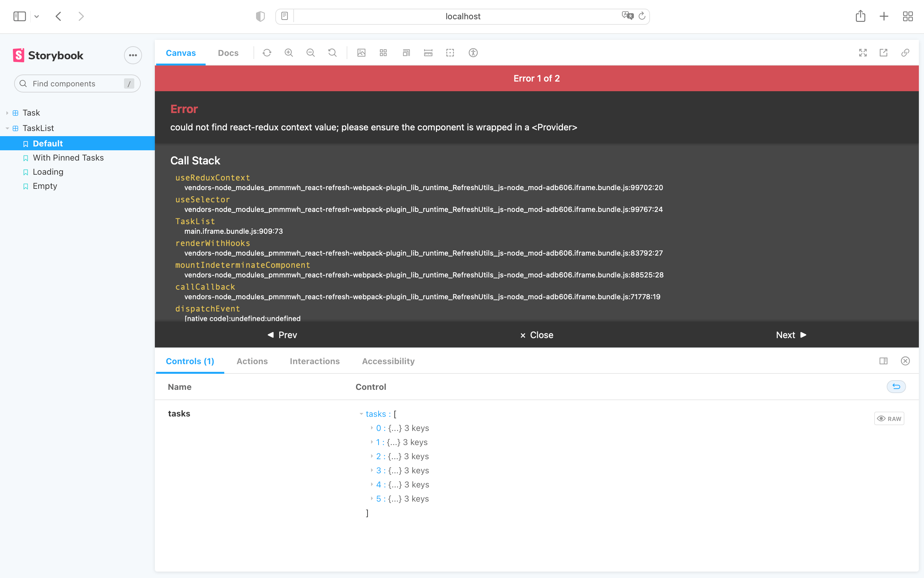Remount the TaskList story
The image size is (924, 578).
tap(267, 53)
